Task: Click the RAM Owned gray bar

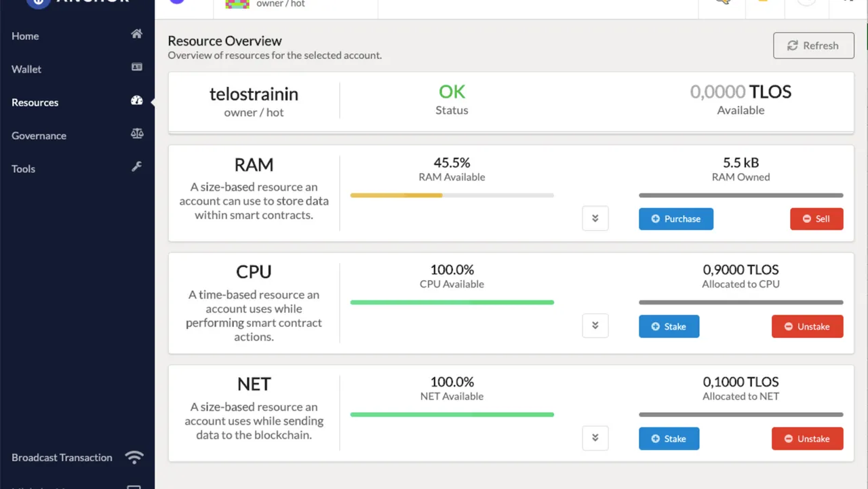Action: tap(741, 195)
